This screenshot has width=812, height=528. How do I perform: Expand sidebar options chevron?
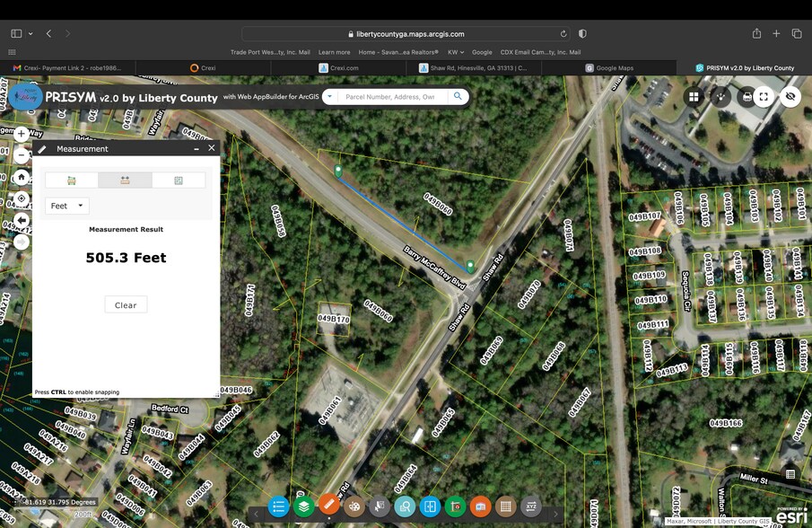coord(31,34)
